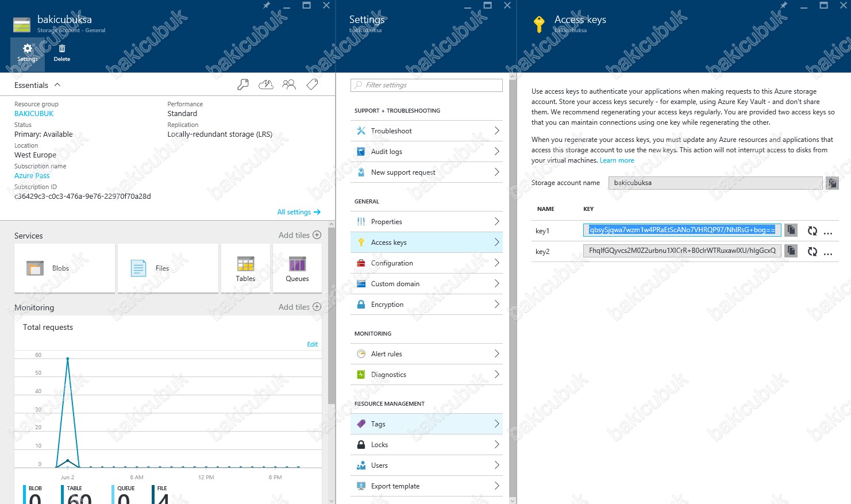Click the Filter settings search field
This screenshot has height=504, width=851.
426,85
